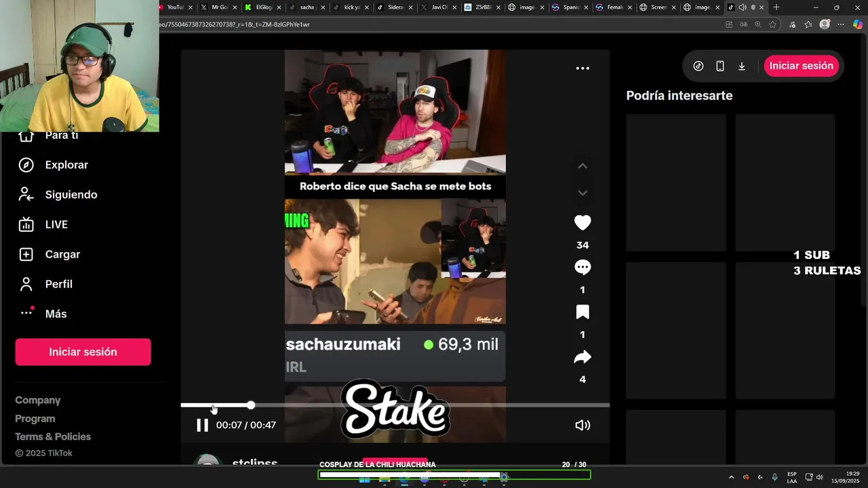Click the taskbar microphone icon

(774, 477)
